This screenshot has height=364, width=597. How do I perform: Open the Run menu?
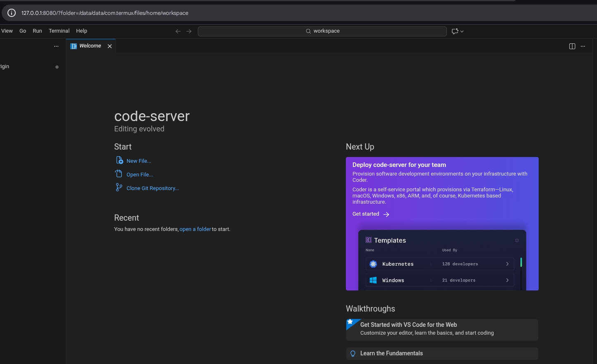(37, 31)
